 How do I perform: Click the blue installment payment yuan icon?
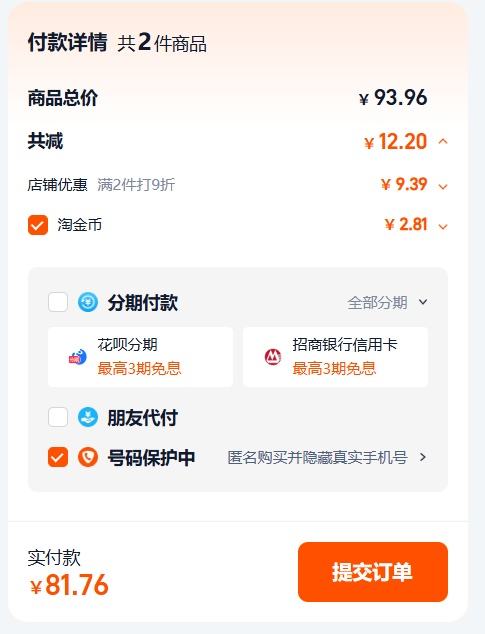(88, 302)
